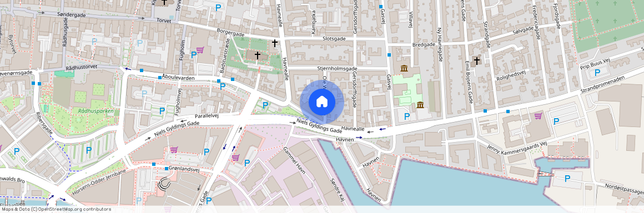The image size is (644, 213).
Task: Click the blue home location marker
Action: (321, 102)
